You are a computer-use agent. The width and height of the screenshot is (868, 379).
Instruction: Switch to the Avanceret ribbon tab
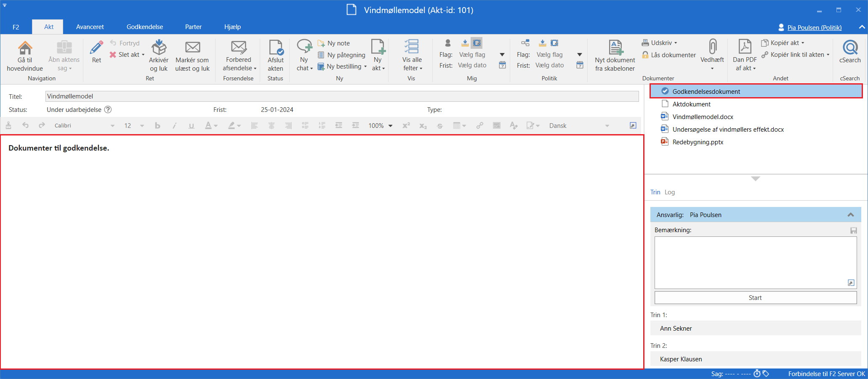coord(90,27)
